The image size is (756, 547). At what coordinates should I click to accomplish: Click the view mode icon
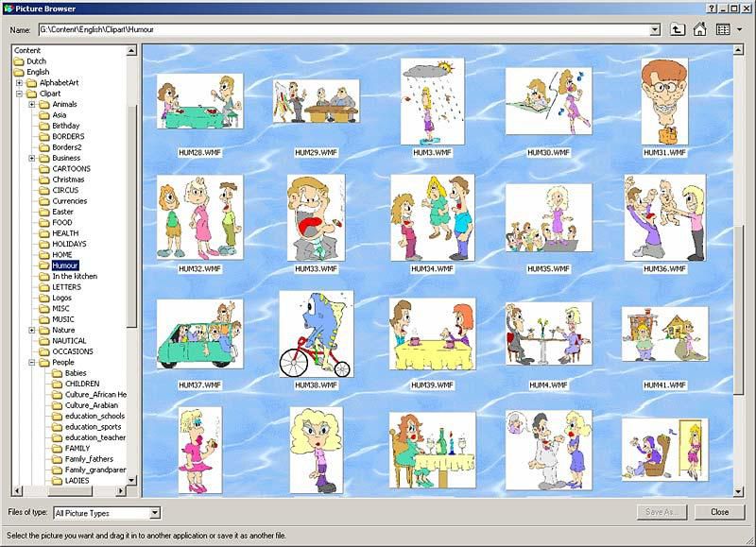723,29
